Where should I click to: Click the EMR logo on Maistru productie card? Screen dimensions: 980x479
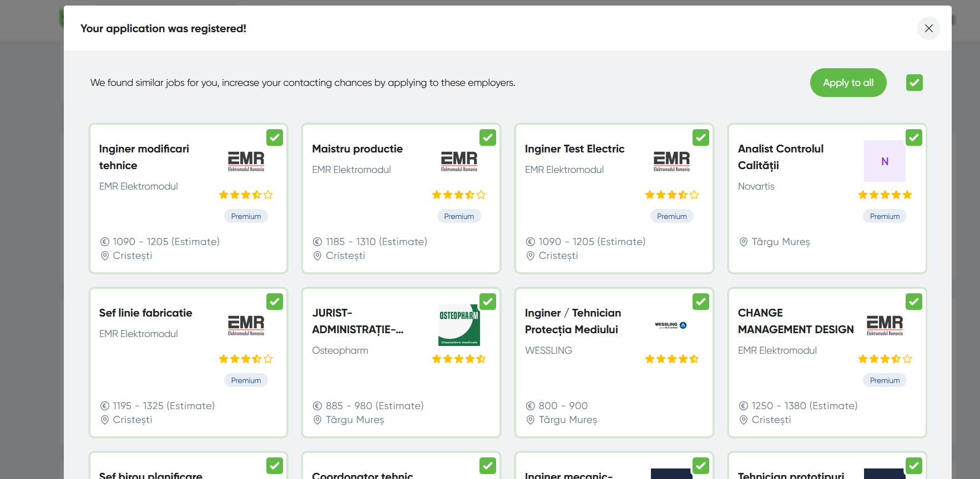click(459, 161)
